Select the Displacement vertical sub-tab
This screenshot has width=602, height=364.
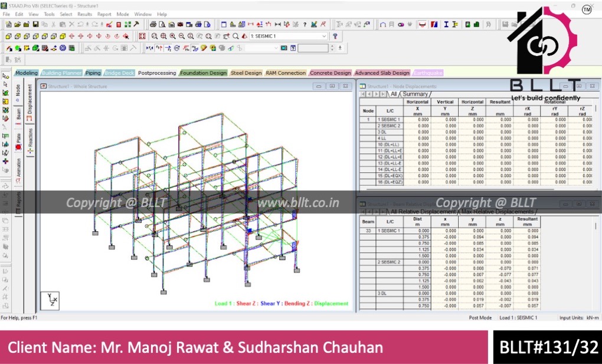30,103
